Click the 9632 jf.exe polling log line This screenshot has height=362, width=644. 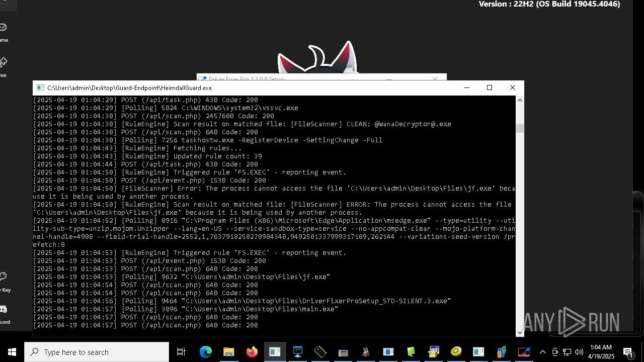point(182,277)
